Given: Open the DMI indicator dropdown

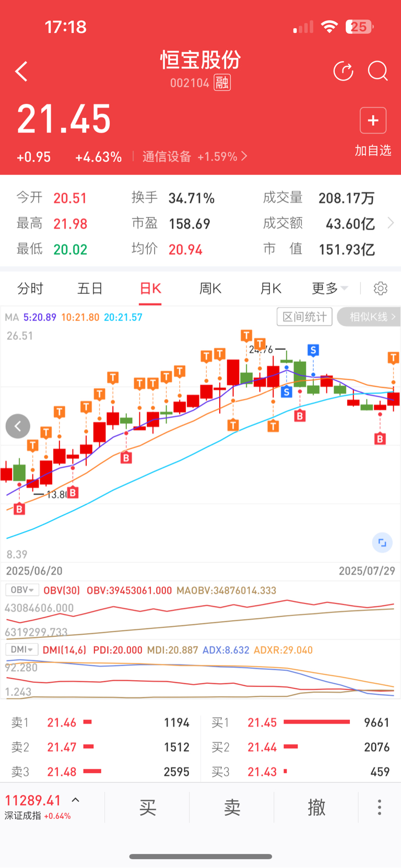Looking at the screenshot, I should coord(21,649).
